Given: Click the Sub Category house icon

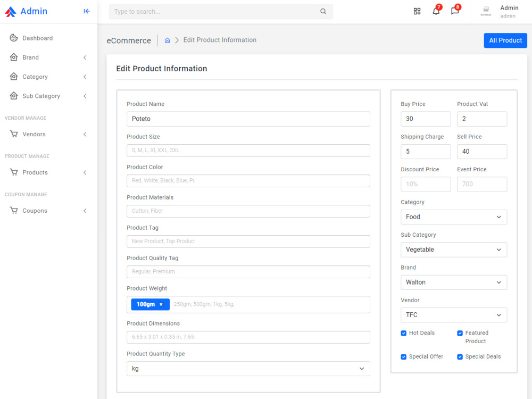Looking at the screenshot, I should click(14, 96).
